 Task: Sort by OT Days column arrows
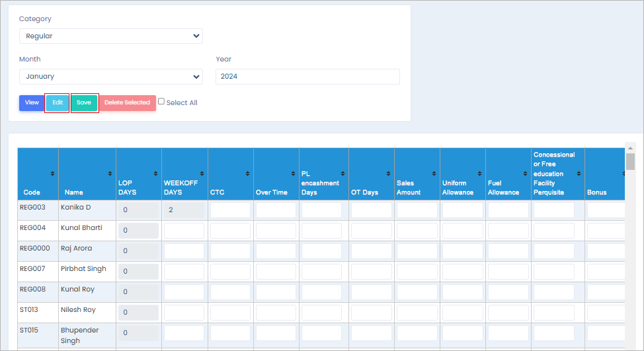pyautogui.click(x=389, y=173)
